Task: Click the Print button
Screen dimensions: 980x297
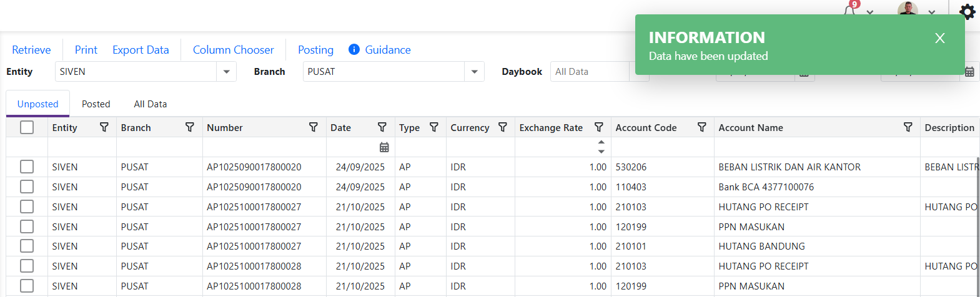Action: pyautogui.click(x=86, y=50)
